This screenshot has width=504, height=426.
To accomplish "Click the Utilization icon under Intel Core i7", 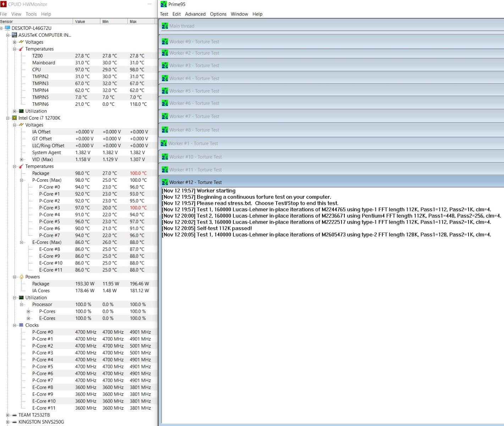I will point(21,297).
